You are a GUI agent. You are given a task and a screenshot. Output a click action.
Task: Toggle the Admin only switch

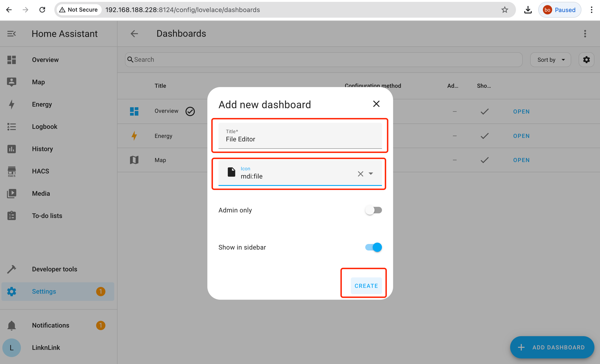pos(373,210)
